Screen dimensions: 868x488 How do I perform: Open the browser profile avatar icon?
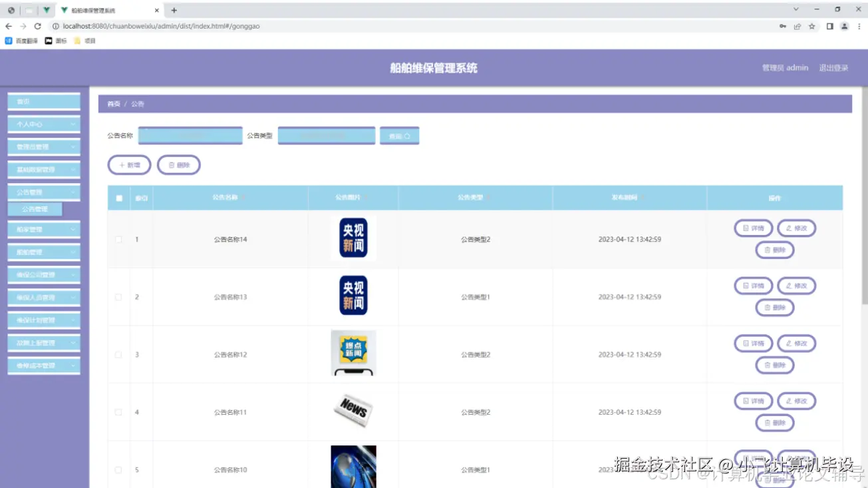pyautogui.click(x=845, y=26)
